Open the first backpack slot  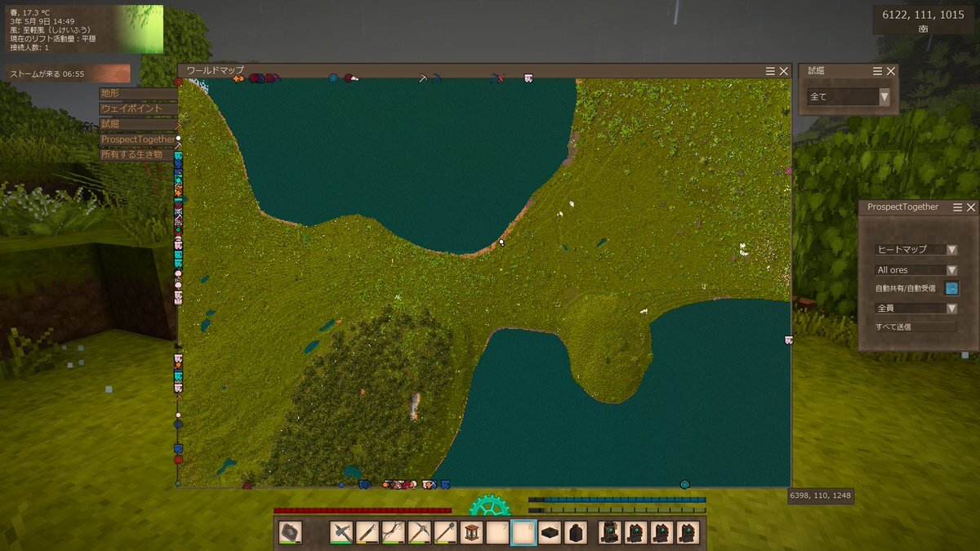tap(610, 533)
